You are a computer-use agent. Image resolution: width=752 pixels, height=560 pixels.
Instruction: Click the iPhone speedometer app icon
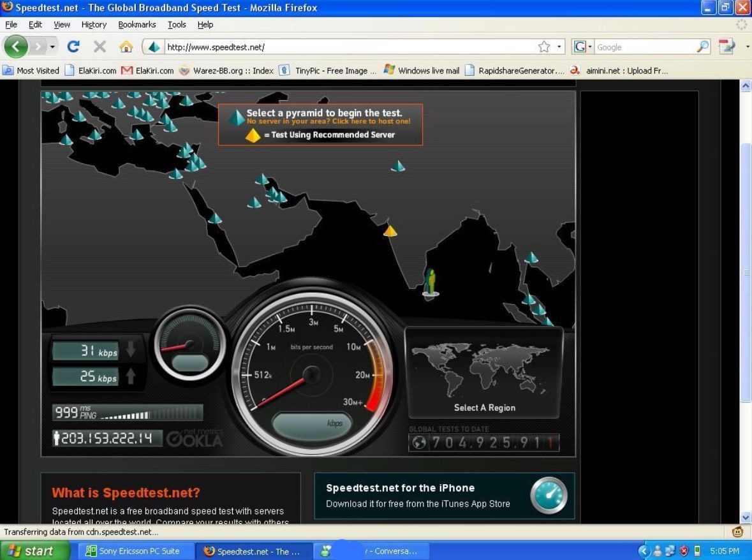549,496
